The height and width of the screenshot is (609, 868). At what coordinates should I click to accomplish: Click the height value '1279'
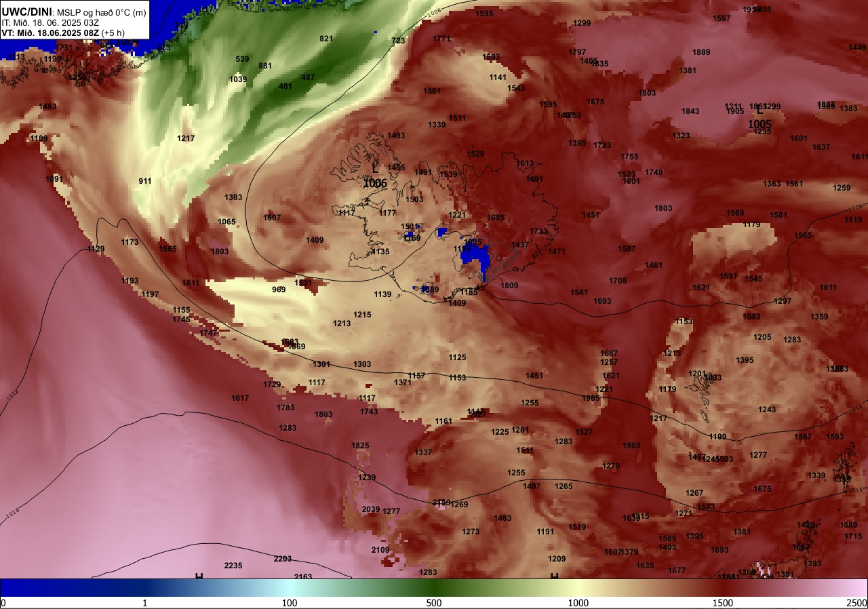(x=611, y=466)
